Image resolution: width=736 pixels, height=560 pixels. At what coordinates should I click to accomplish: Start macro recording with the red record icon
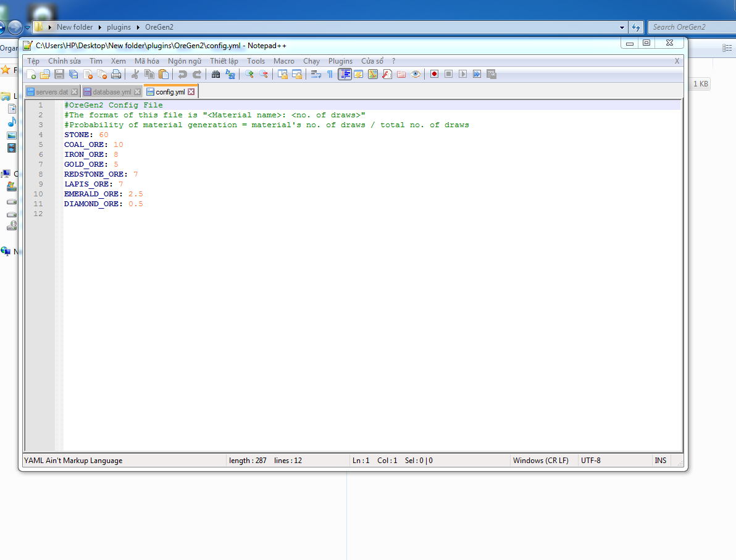pos(434,74)
